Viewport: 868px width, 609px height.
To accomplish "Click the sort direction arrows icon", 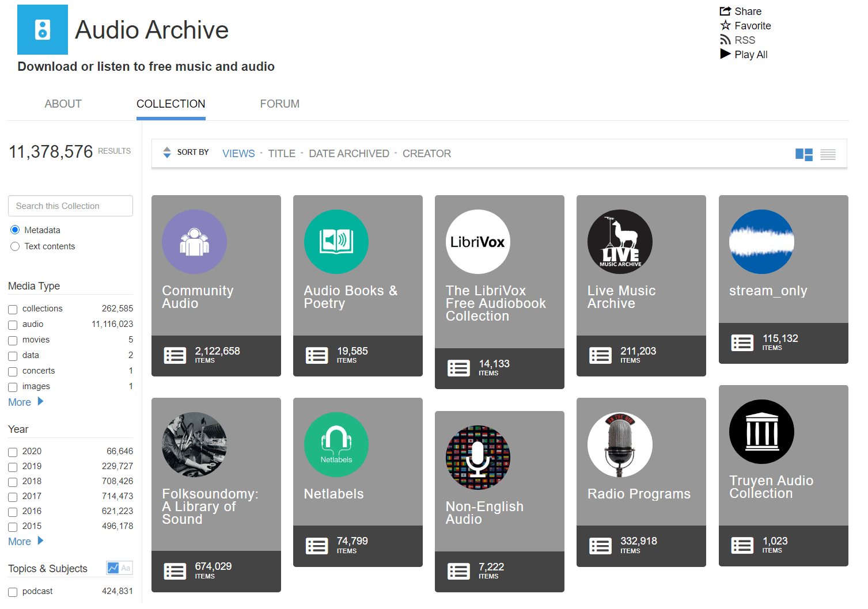I will tap(167, 153).
